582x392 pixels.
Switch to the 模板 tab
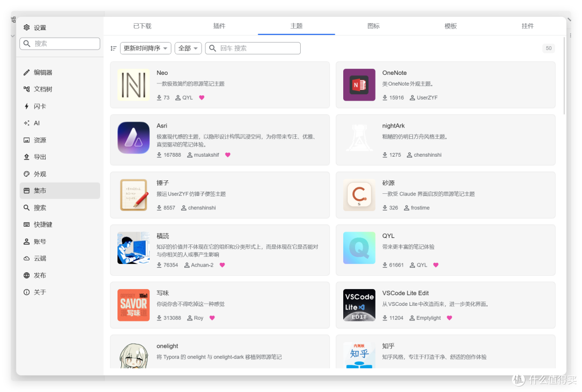coord(451,26)
